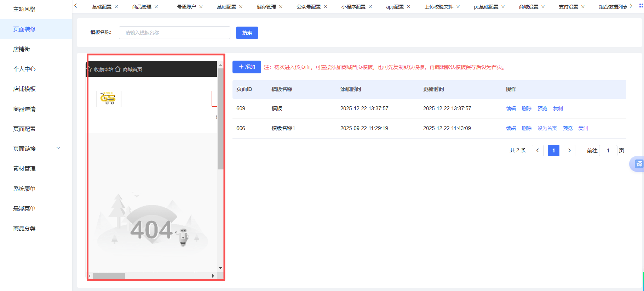Click the shopping cart logo in preview
The height and width of the screenshot is (291, 644).
coord(108,98)
